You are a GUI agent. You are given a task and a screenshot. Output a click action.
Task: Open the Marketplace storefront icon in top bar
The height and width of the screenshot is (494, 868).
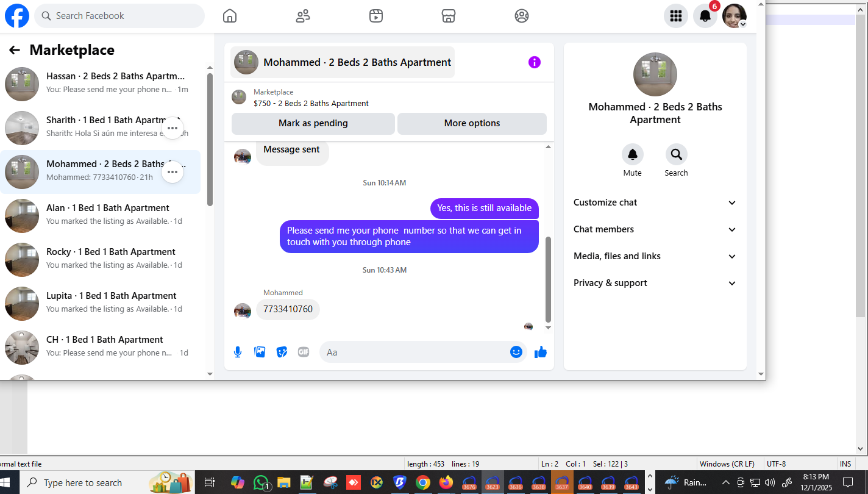pyautogui.click(x=449, y=16)
